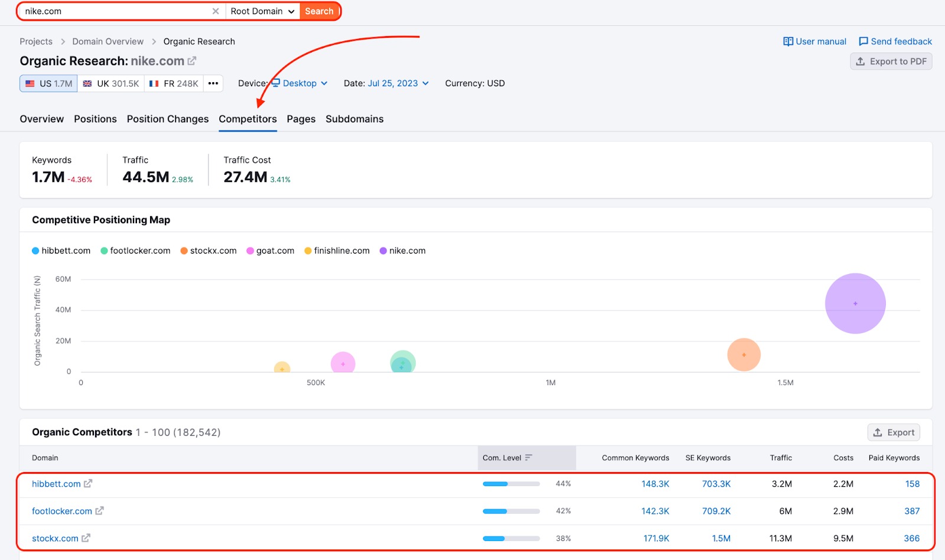This screenshot has width=945, height=560.
Task: Open stockx.com external link icon
Action: coord(86,538)
